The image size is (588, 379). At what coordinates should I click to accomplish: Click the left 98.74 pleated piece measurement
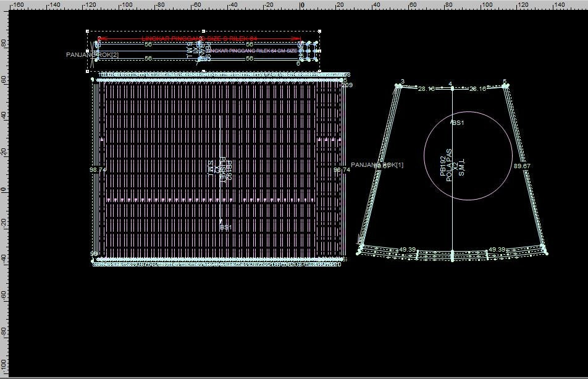(x=98, y=169)
